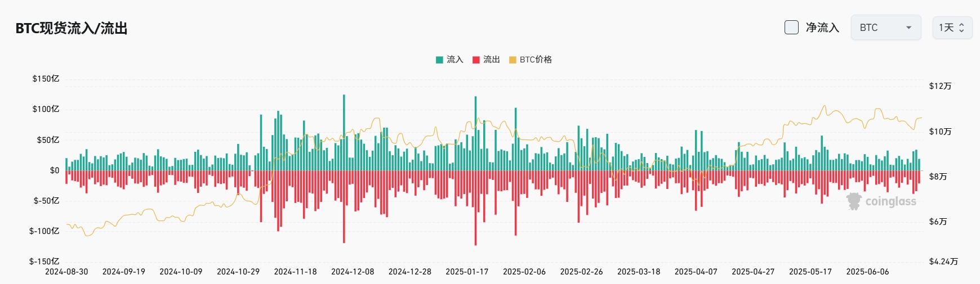
Task: Hide the 流出 series via legend label
Action: (x=492, y=60)
